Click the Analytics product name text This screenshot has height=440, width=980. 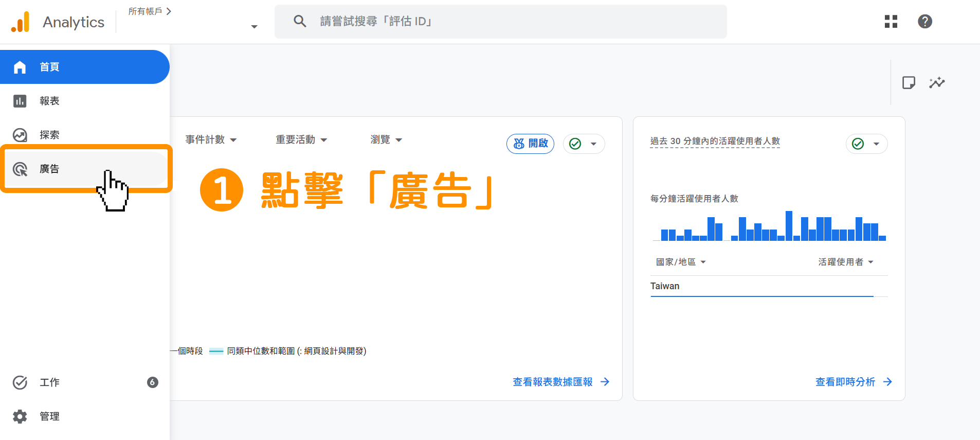[x=74, y=22]
